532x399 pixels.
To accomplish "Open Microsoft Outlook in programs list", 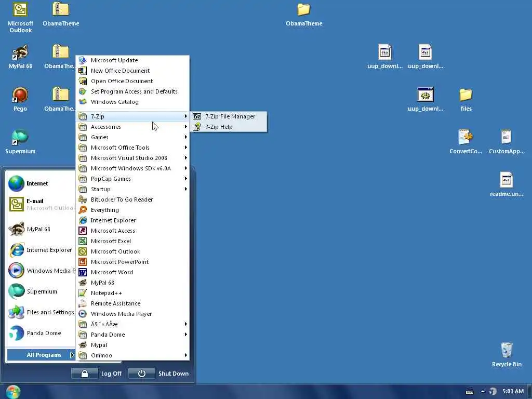I will click(132, 252).
